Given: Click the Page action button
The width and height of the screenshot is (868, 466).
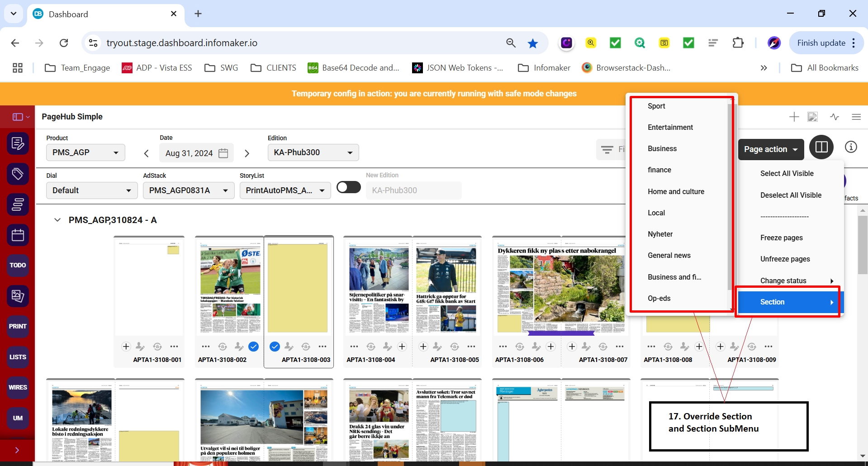Looking at the screenshot, I should tap(770, 149).
